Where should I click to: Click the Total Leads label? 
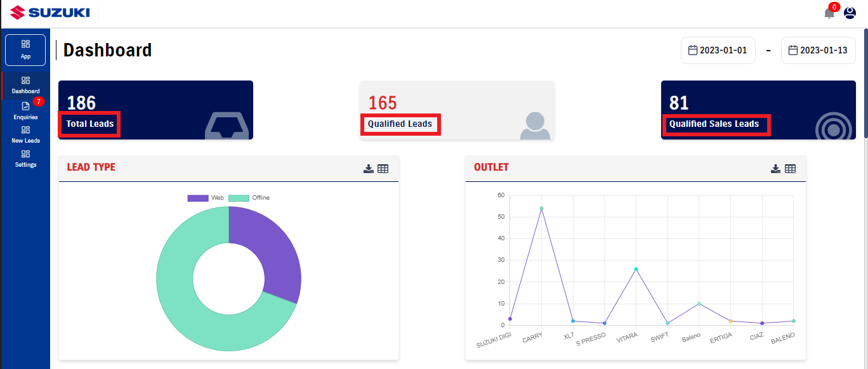pos(90,124)
